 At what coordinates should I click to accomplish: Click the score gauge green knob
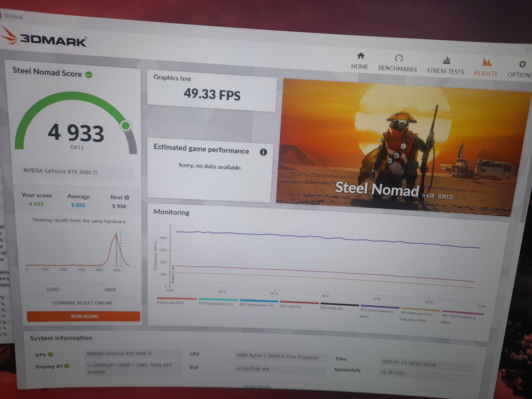coord(126,125)
